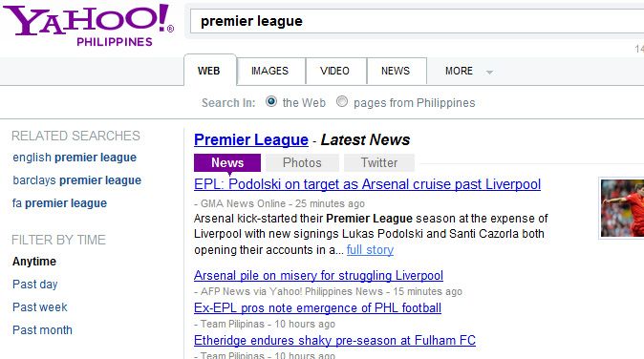Image resolution: width=644 pixels, height=359 pixels.
Task: Read the "full story" link
Action: (370, 250)
